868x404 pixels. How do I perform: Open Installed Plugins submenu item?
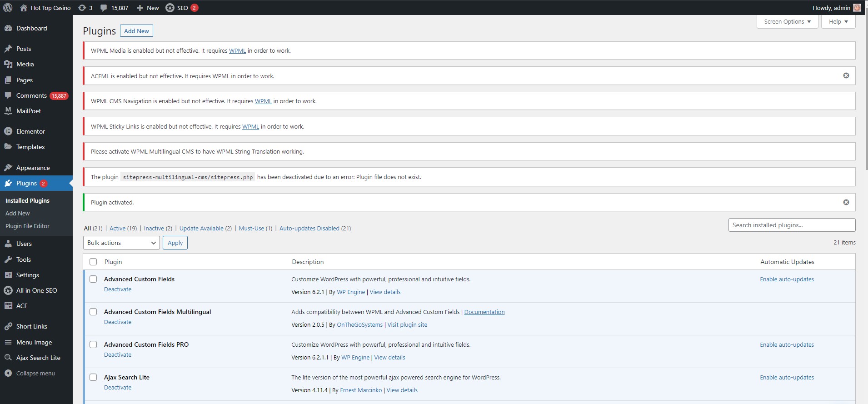[x=27, y=200]
